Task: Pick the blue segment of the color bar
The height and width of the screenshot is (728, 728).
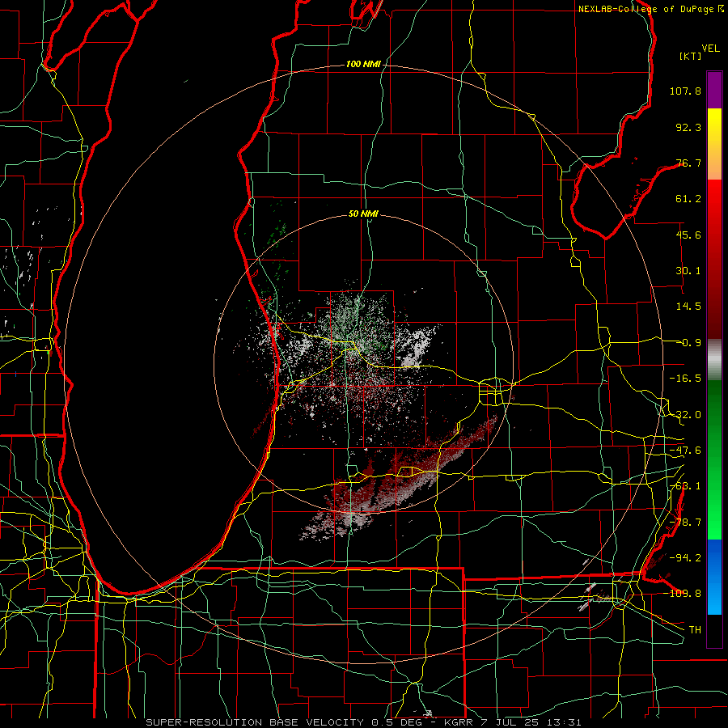Action: point(714,577)
